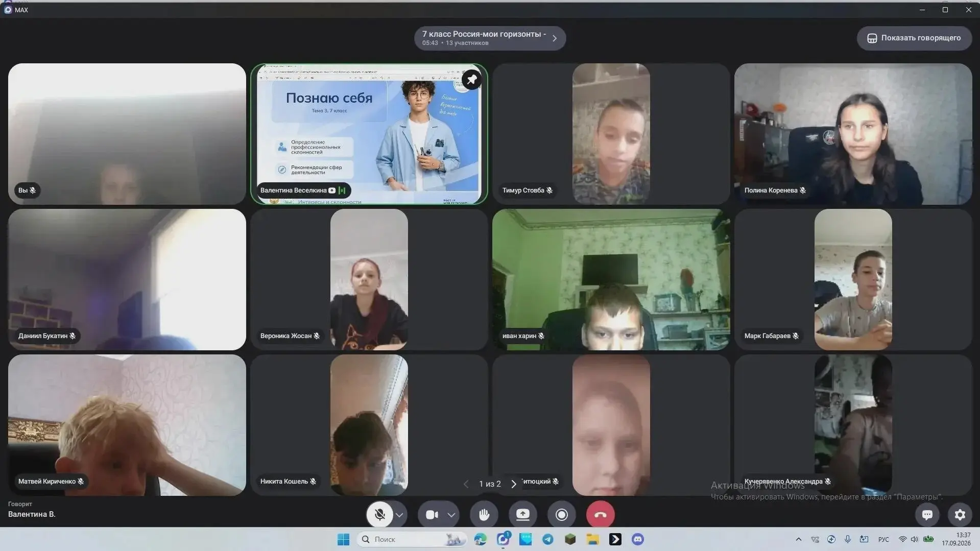The height and width of the screenshot is (551, 980).
Task: Click the Никита Кошель name label
Action: click(x=288, y=482)
